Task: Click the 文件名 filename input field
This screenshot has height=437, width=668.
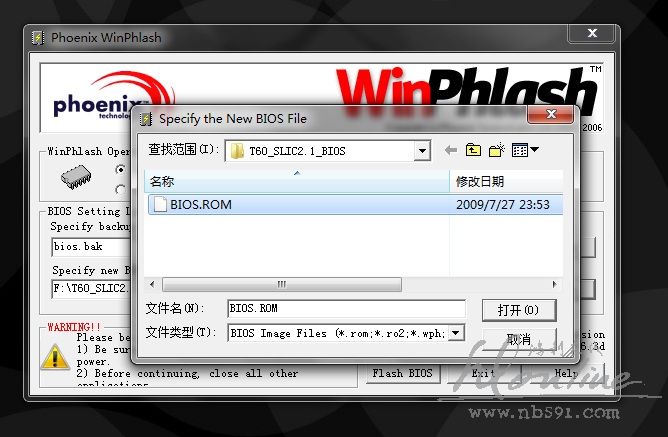Action: point(345,308)
